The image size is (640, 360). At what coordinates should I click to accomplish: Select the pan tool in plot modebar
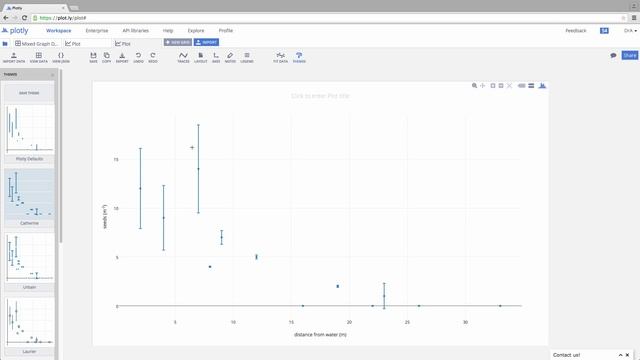coord(483,86)
